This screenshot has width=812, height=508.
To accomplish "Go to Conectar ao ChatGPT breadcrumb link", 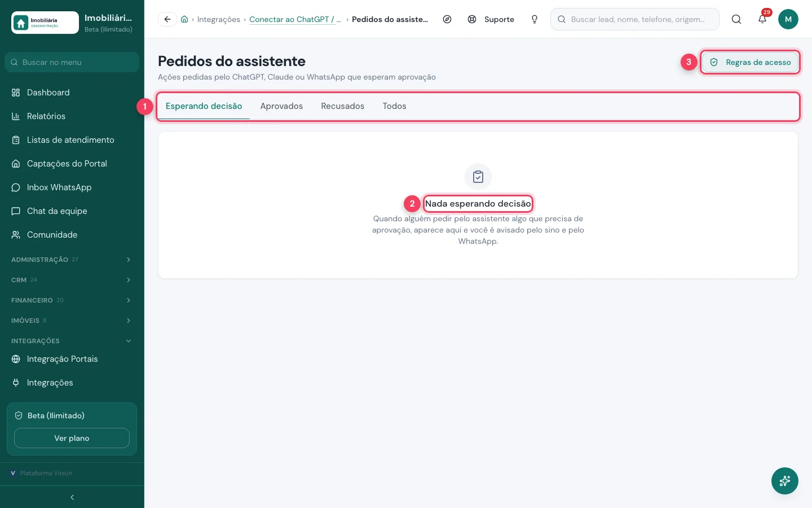I will point(295,19).
